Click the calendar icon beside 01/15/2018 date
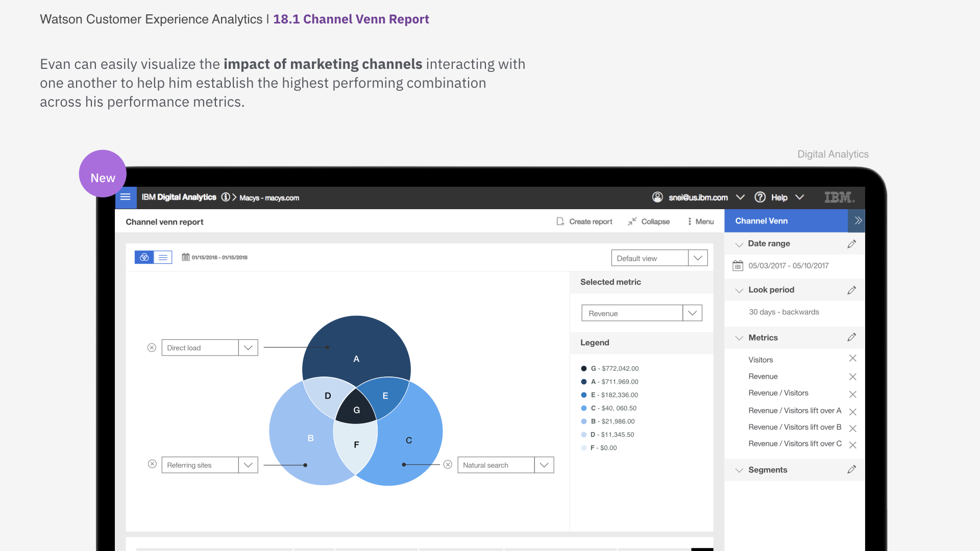980x551 pixels. click(x=186, y=257)
